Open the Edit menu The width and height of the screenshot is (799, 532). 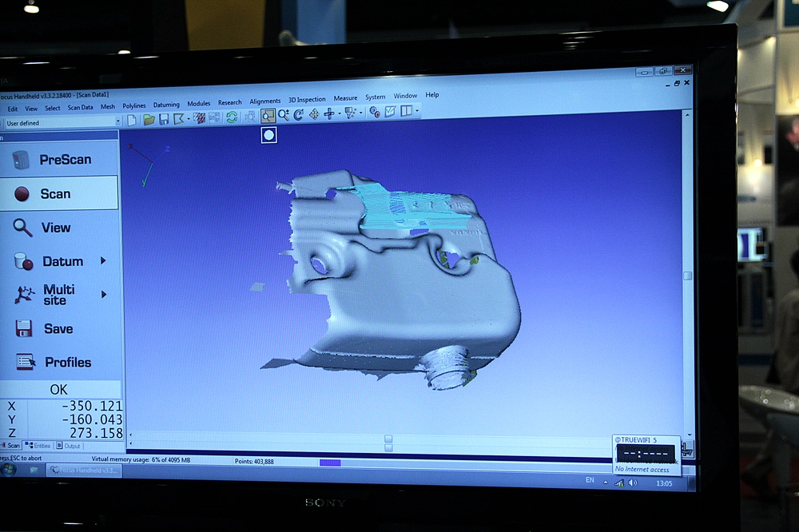click(13, 109)
